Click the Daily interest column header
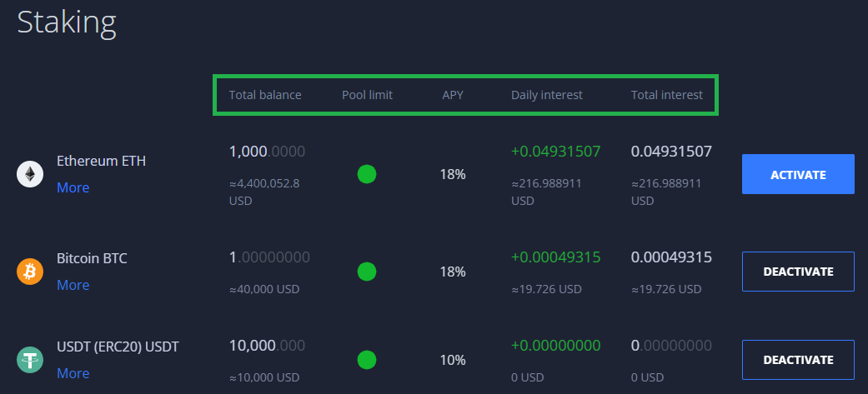 [547, 95]
